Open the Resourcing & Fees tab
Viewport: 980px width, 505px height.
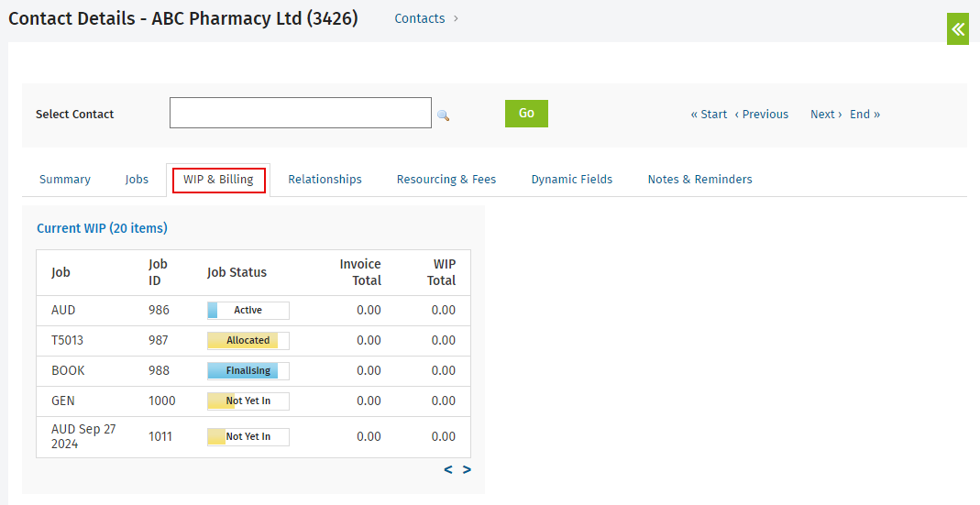(446, 180)
